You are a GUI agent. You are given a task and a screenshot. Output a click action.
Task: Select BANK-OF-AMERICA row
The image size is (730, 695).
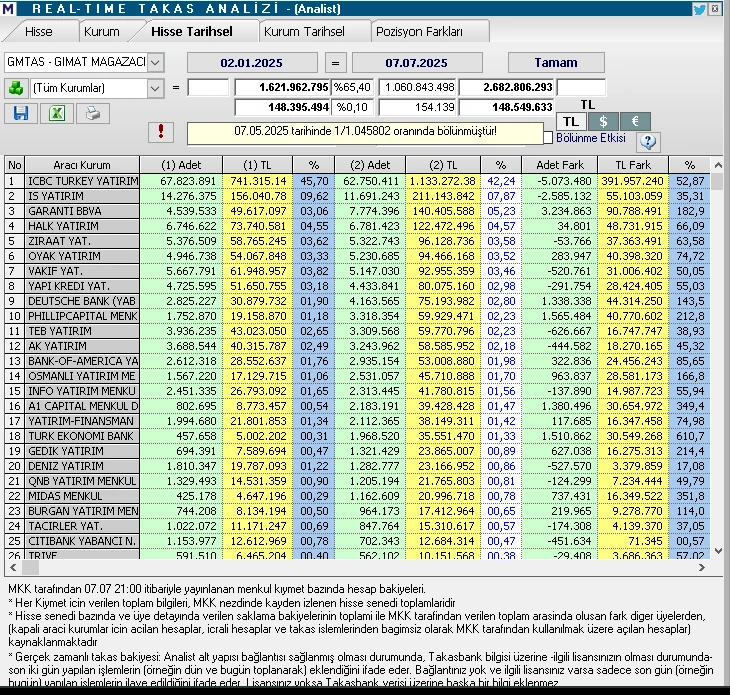(x=358, y=361)
